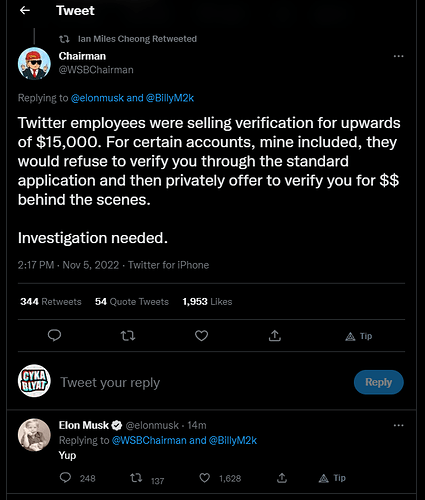Screen dimensions: 425x500
Task: Go back using the arrow icon
Action: 25,11
